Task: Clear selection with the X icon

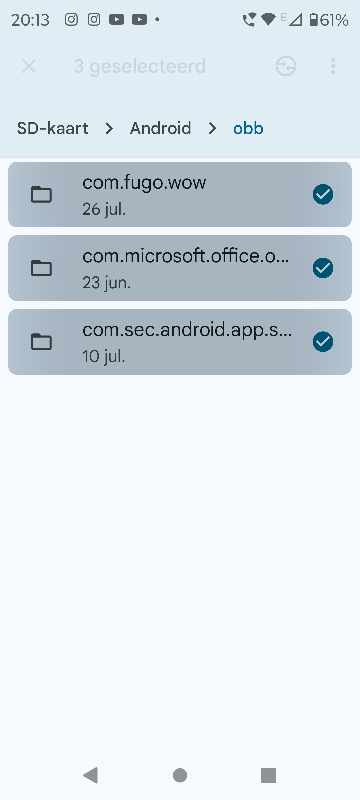Action: (29, 66)
